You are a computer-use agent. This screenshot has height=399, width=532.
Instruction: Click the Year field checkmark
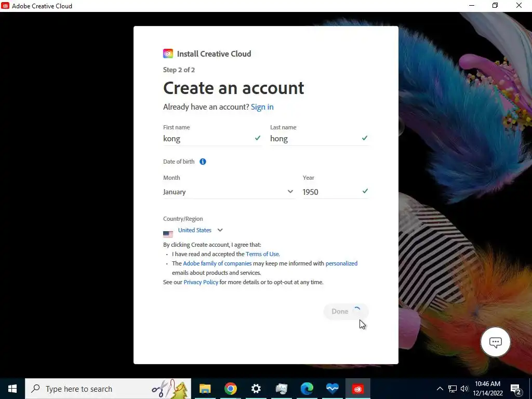coord(365,191)
